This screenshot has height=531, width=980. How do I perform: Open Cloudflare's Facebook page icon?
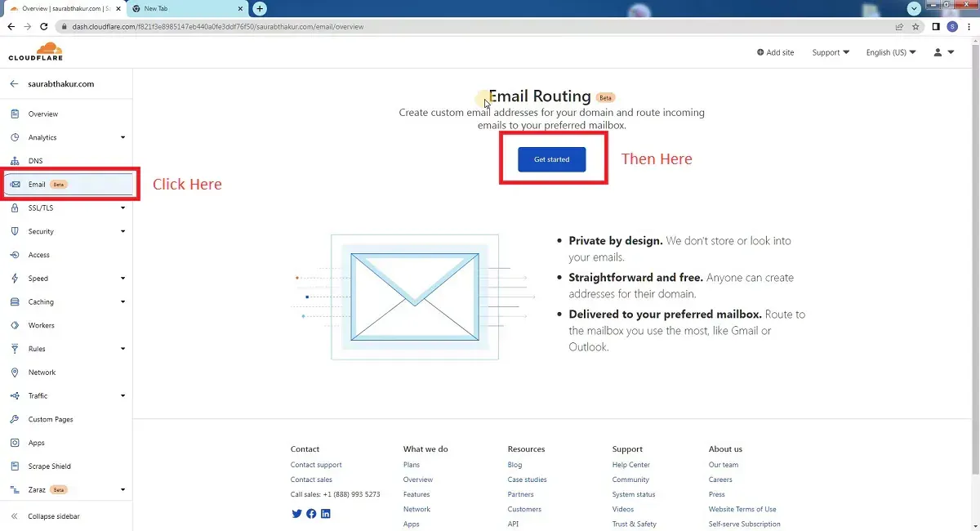point(311,513)
